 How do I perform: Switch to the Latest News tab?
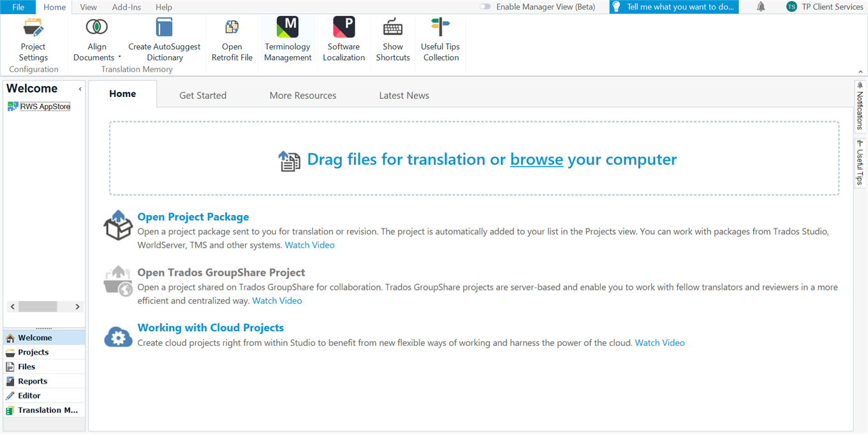click(x=404, y=95)
